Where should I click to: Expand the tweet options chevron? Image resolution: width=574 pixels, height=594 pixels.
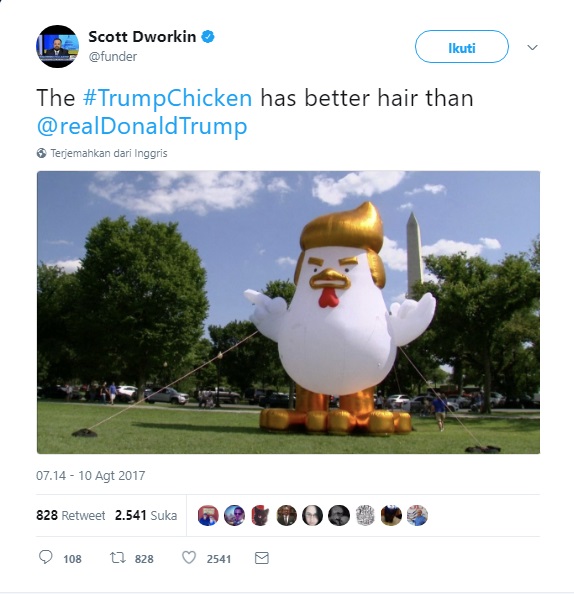(x=532, y=47)
